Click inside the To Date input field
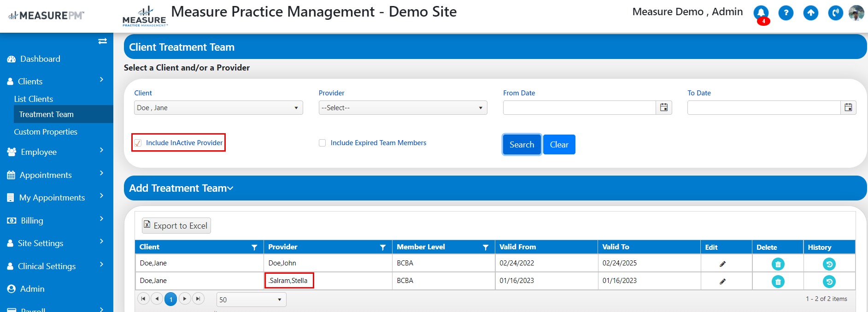This screenshot has width=868, height=312. [764, 107]
